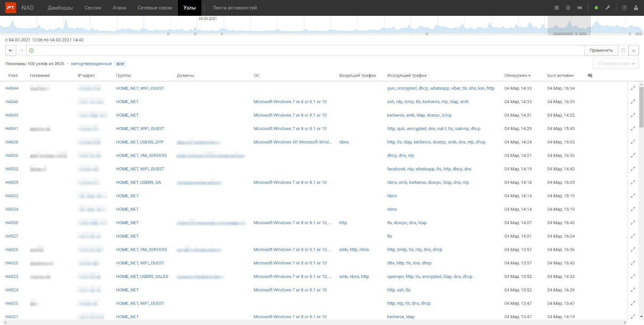Click the 04.03.2021 timeline marker
The image size is (644, 325).
pyautogui.click(x=208, y=19)
